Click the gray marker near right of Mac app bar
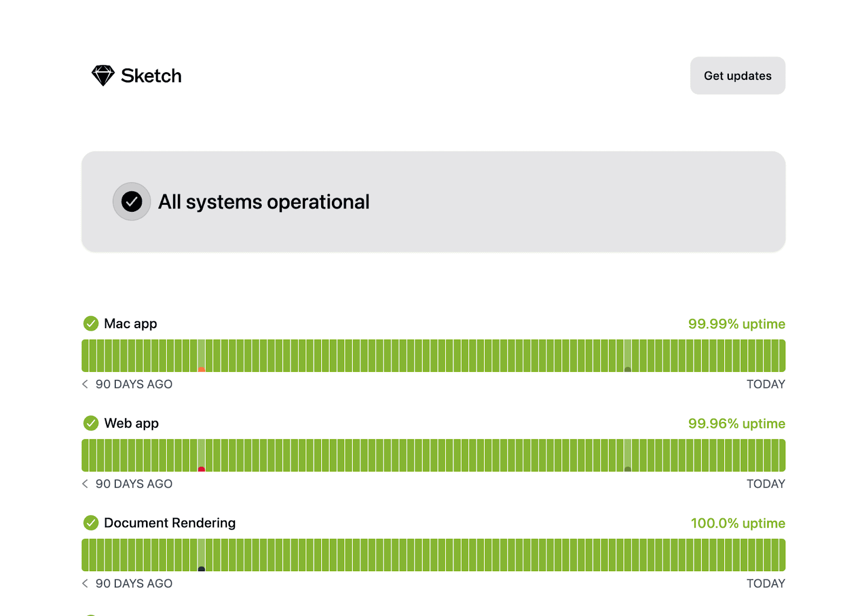The height and width of the screenshot is (616, 862). (x=628, y=370)
